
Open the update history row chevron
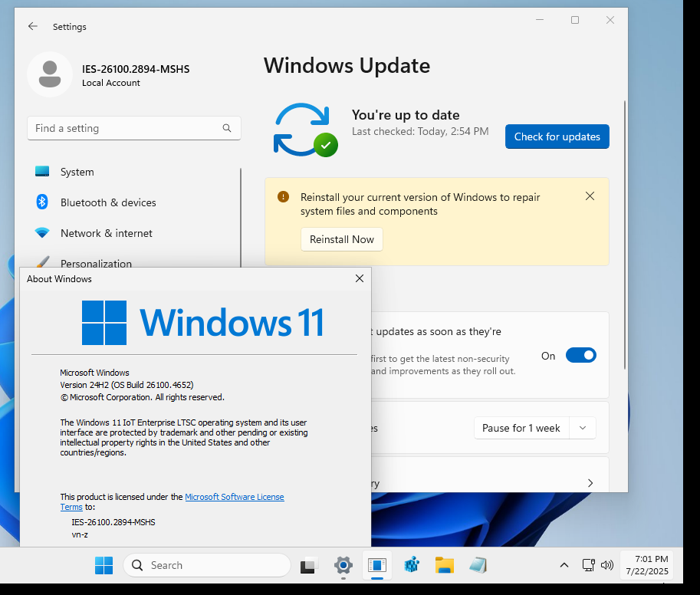[590, 483]
